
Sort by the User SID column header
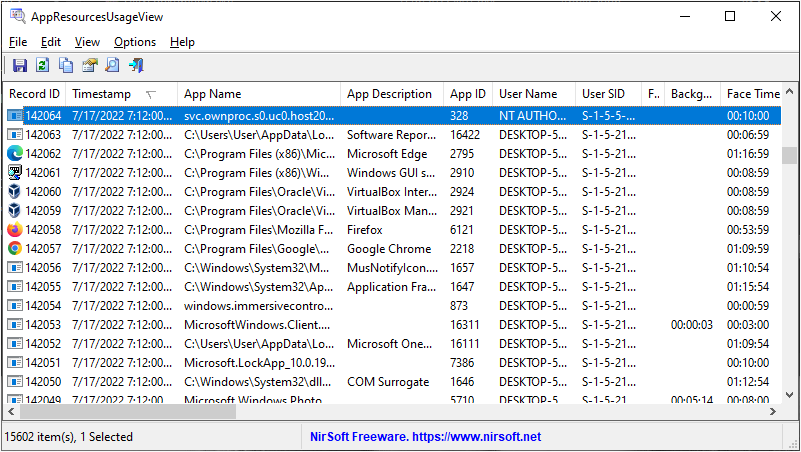[x=608, y=94]
